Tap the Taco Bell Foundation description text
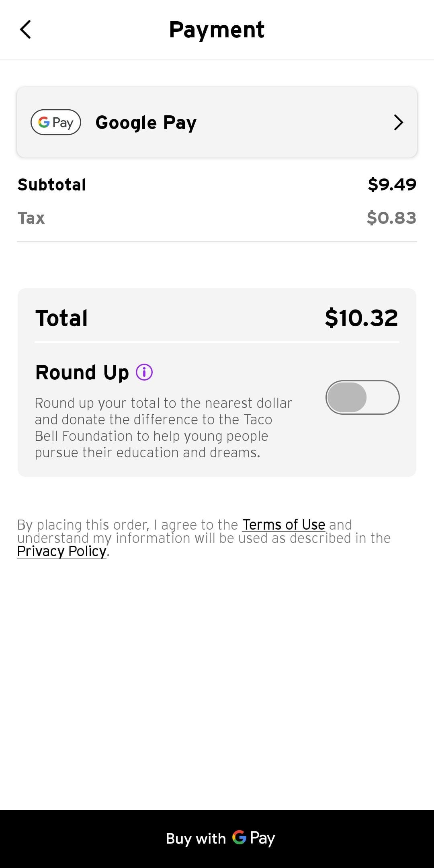The image size is (434, 868). [x=163, y=428]
